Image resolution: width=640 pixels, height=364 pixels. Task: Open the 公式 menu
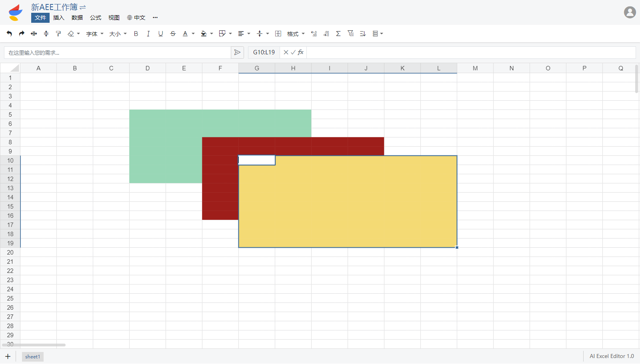click(96, 18)
